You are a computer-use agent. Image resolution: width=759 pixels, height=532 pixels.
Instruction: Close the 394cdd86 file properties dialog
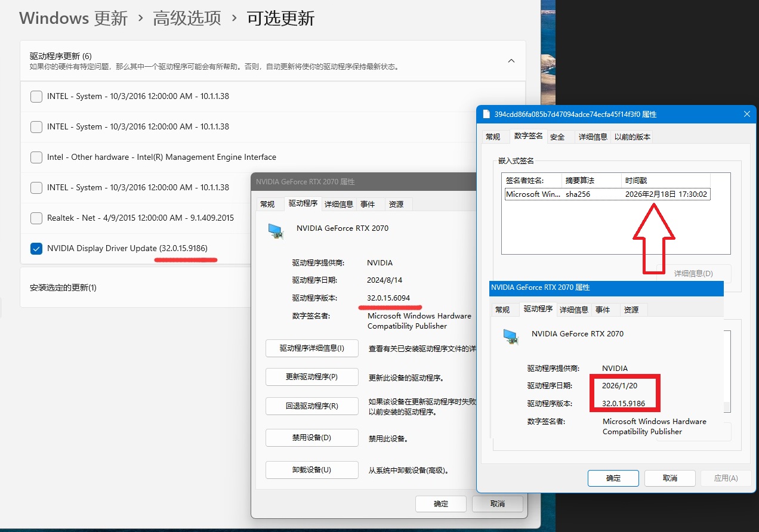746,114
